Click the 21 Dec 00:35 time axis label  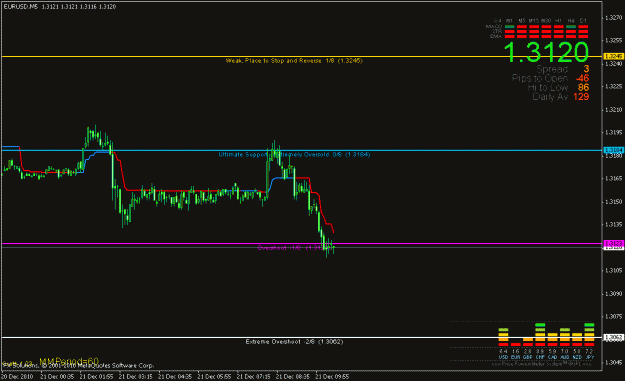pos(57,377)
